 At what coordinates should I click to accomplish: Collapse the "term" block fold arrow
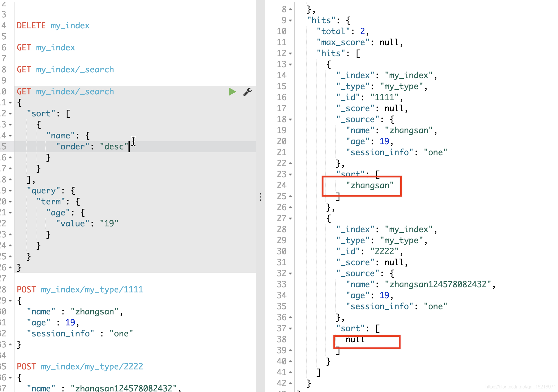coord(10,202)
